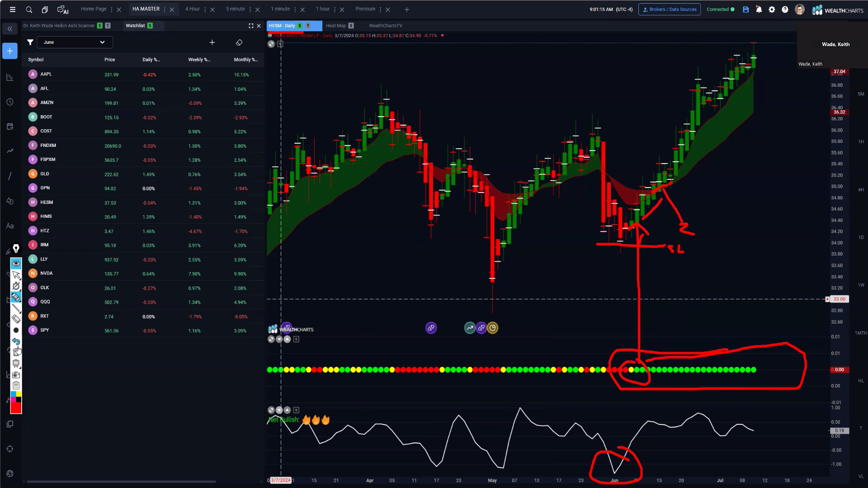The image size is (868, 488).
Task: Open the text Aa tool in sidebar
Action: (10, 226)
